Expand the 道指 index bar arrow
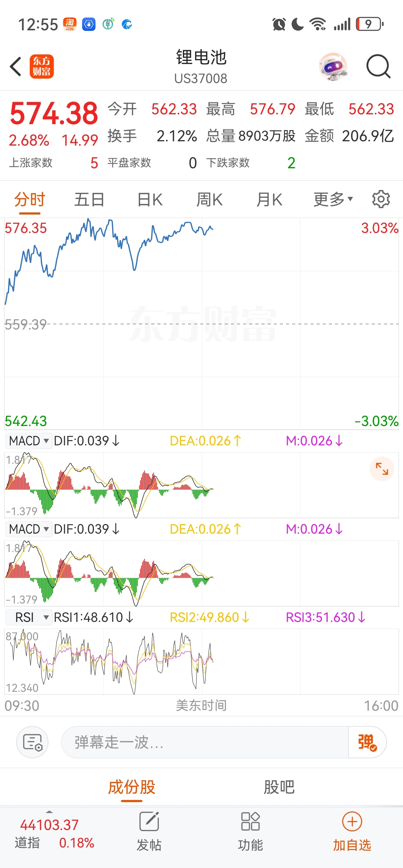The image size is (403, 868). click(50, 812)
